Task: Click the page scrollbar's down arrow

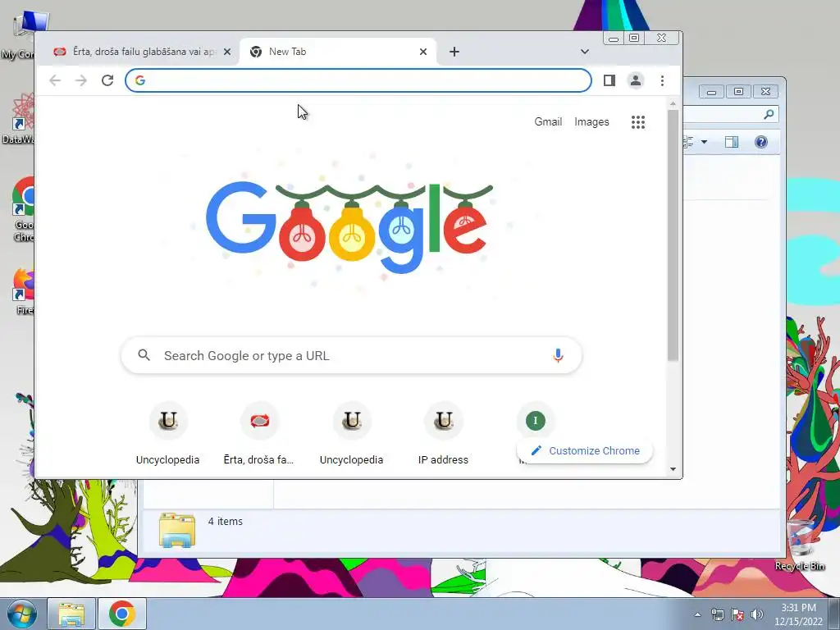Action: point(673,469)
